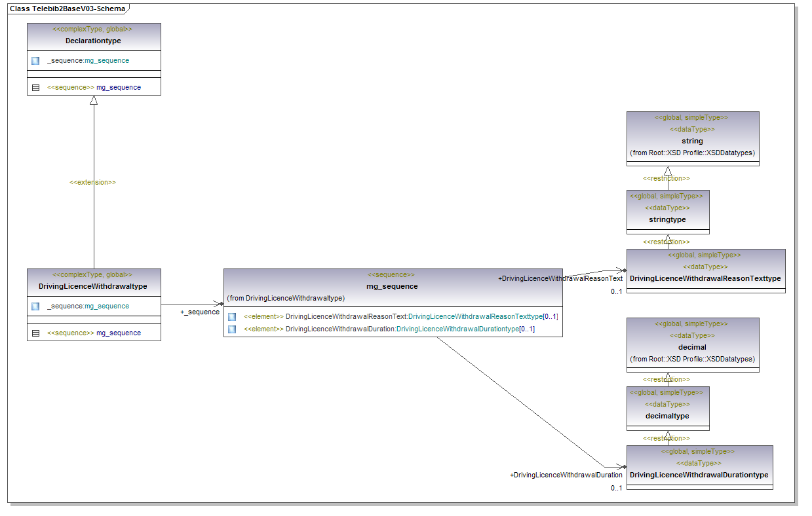Image resolution: width=812 pixels, height=516 pixels.
Task: Click the sequence operation icon in Declarationtype
Action: tap(35, 88)
